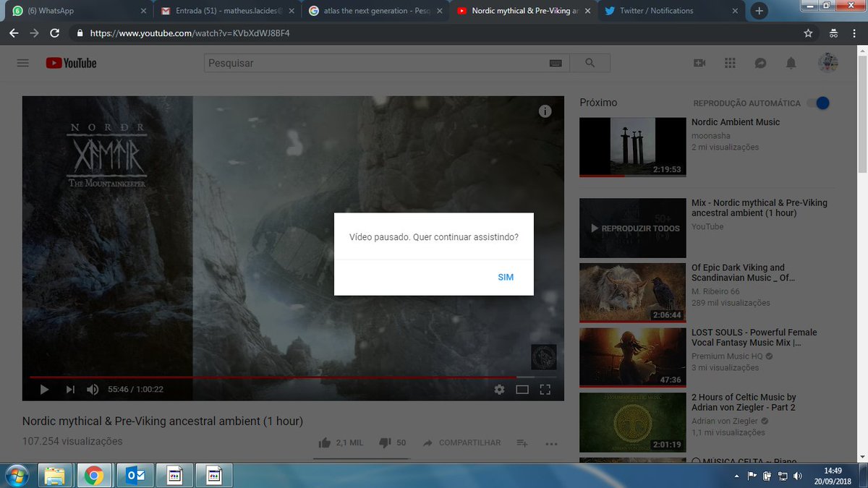Add video to a playlist
The width and height of the screenshot is (868, 488).
[x=522, y=443]
